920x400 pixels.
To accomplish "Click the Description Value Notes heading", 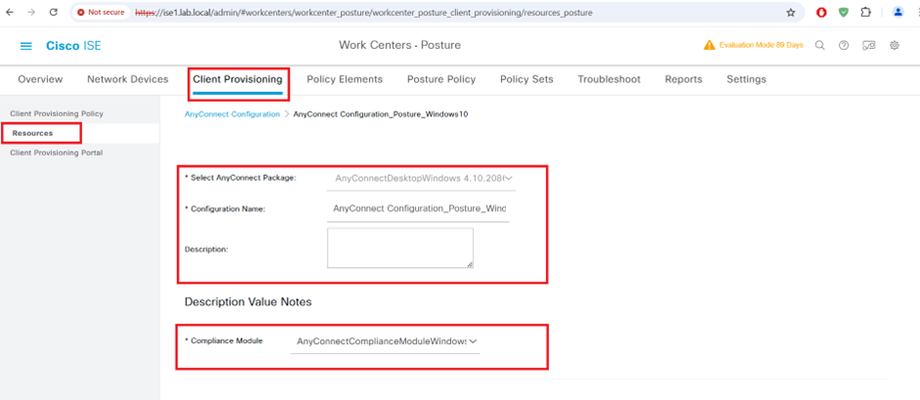I will (248, 302).
